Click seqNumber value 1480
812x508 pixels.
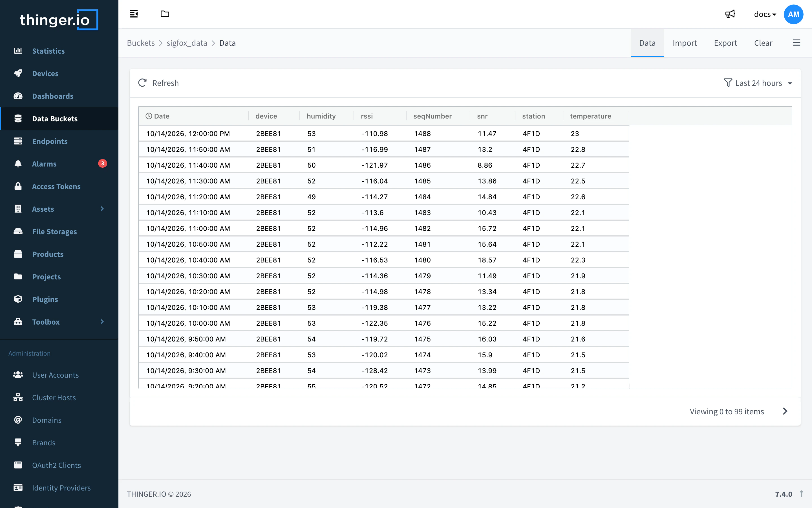point(422,260)
